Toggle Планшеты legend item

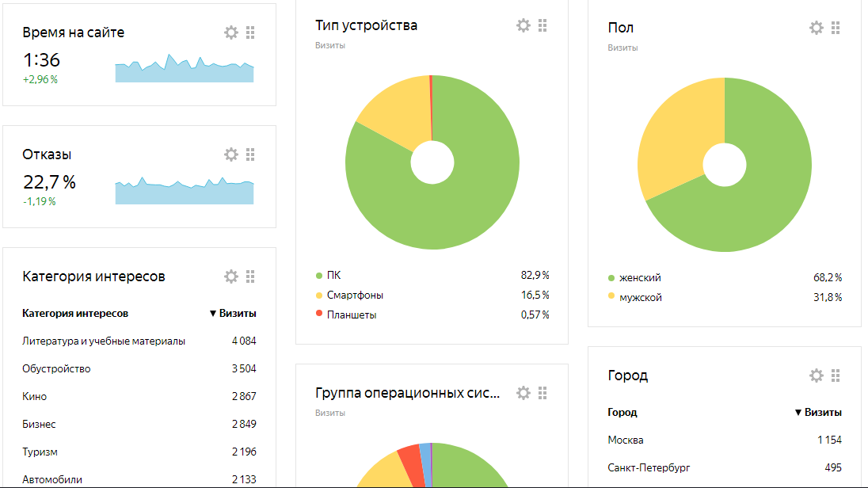(x=346, y=315)
